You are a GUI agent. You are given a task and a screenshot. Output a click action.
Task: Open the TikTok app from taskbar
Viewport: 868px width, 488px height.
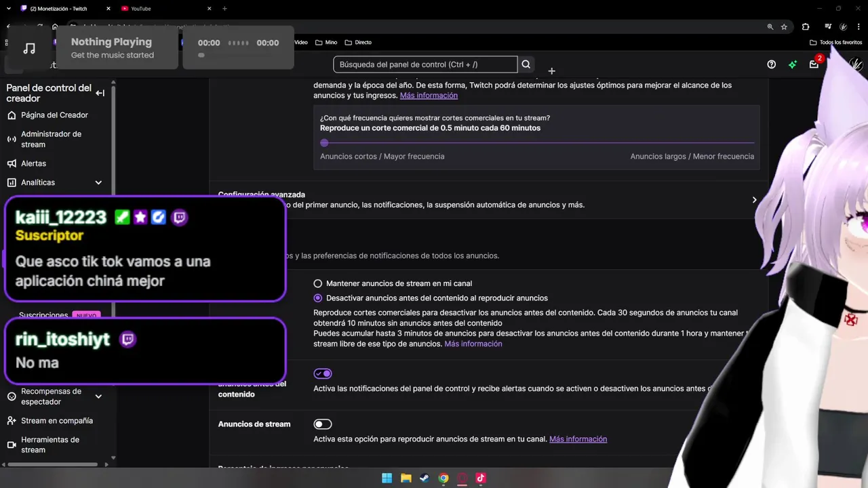point(481,478)
